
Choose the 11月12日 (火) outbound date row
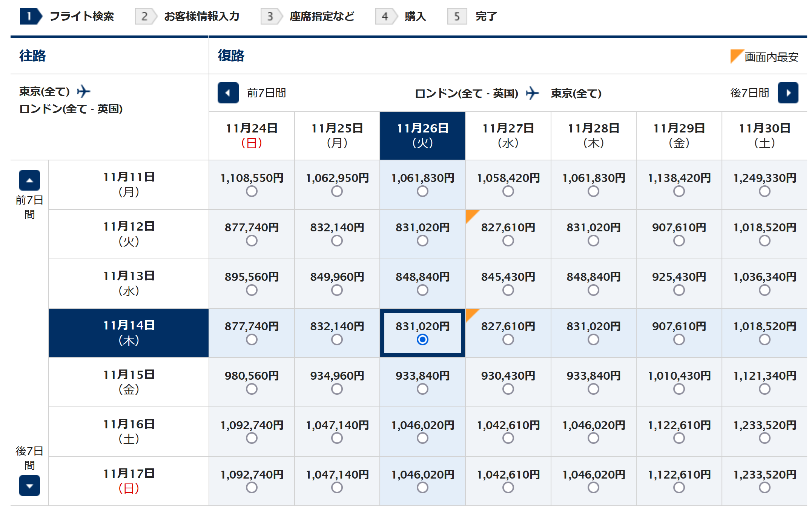[129, 234]
